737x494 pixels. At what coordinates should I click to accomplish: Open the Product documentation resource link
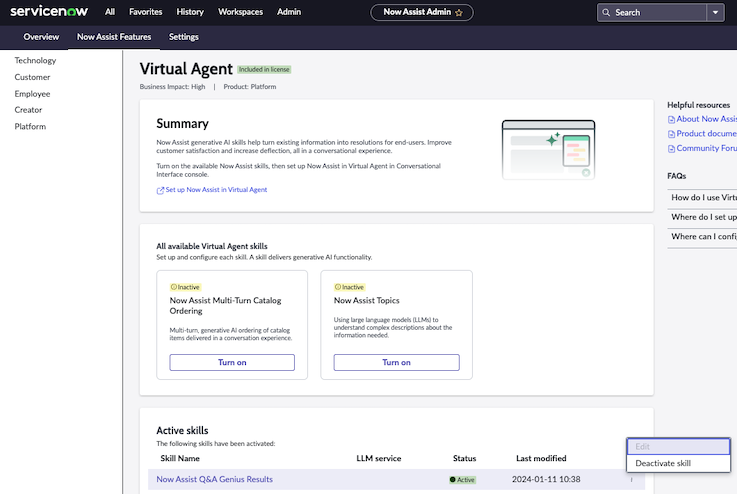tap(706, 133)
